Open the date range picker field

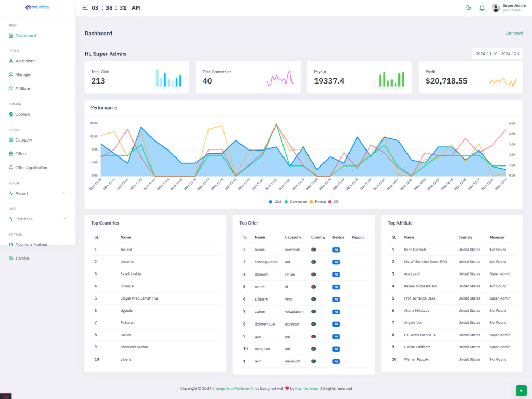click(x=497, y=54)
